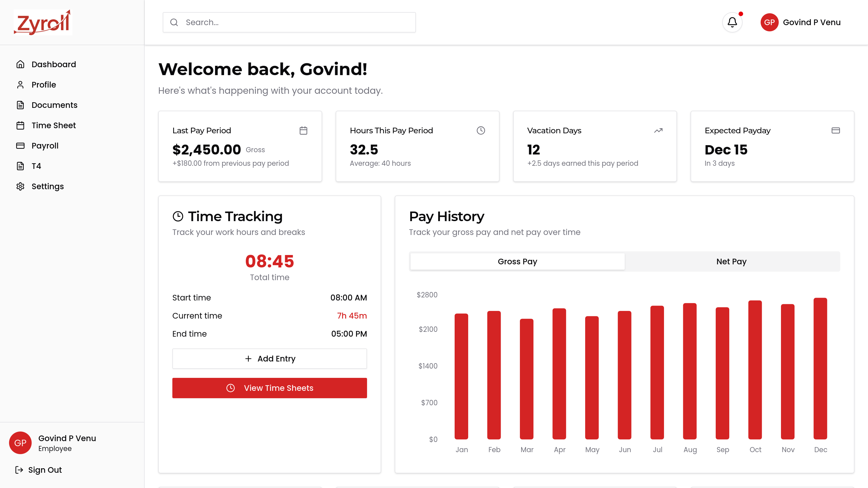This screenshot has width=868, height=488.
Task: Go to the Payroll page
Action: tap(45, 145)
